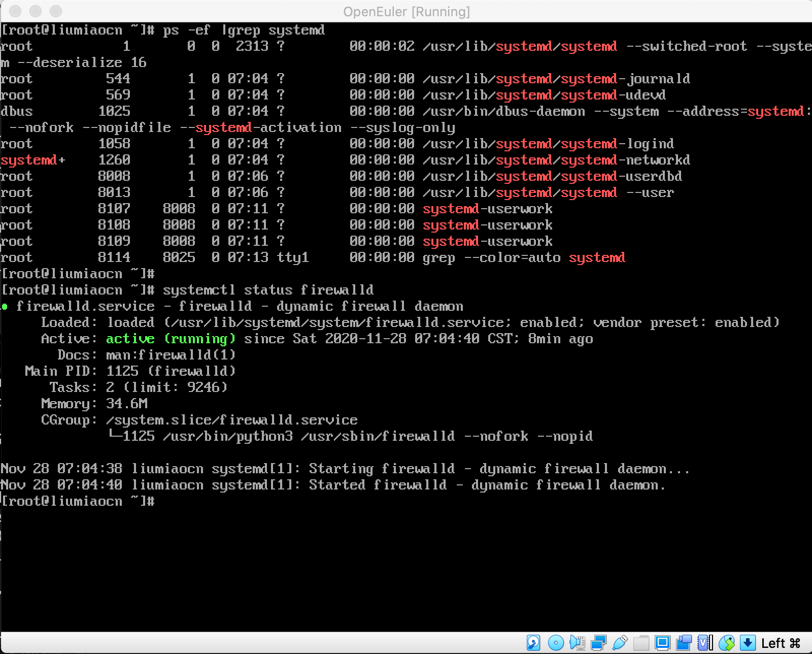This screenshot has width=812, height=654.
Task: Click the 'Tasks: 2 (limit: 9246)' line
Action: pos(139,387)
